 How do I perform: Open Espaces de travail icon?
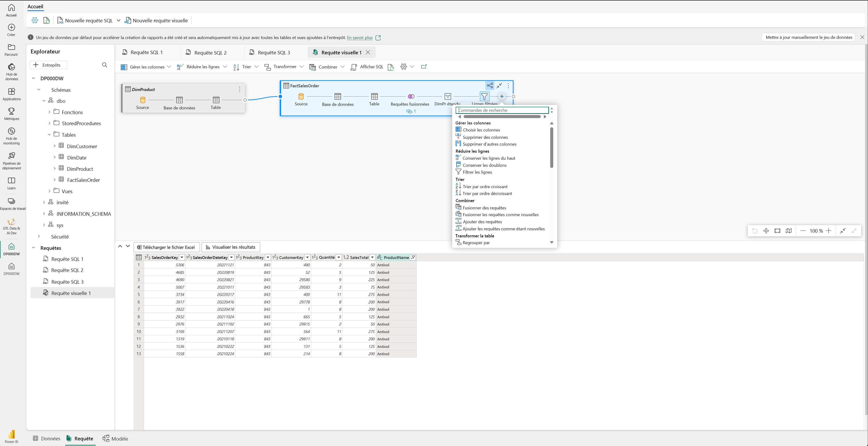pos(12,201)
